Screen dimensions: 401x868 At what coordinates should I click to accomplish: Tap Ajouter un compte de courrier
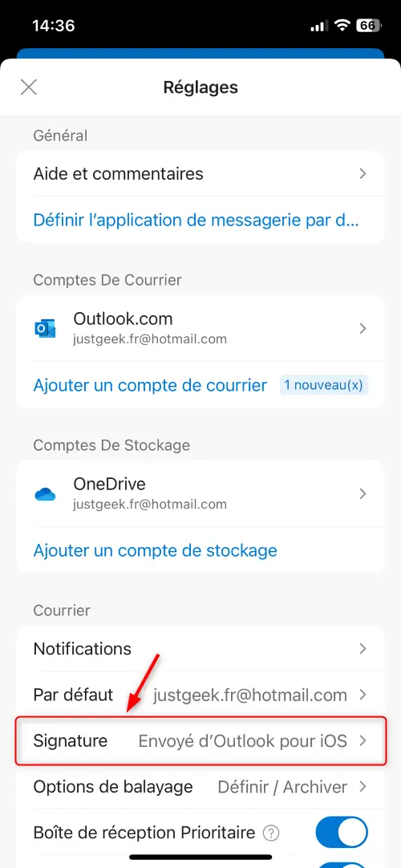click(151, 385)
